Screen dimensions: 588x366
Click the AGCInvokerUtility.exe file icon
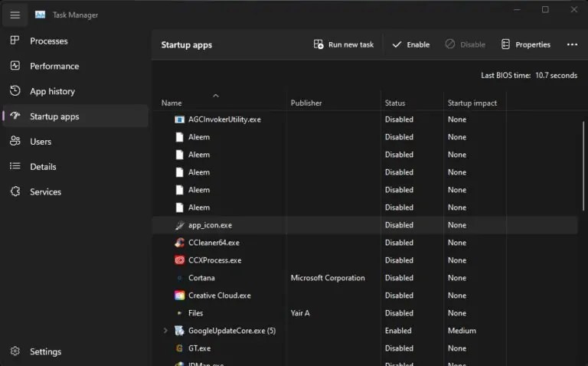coord(180,119)
